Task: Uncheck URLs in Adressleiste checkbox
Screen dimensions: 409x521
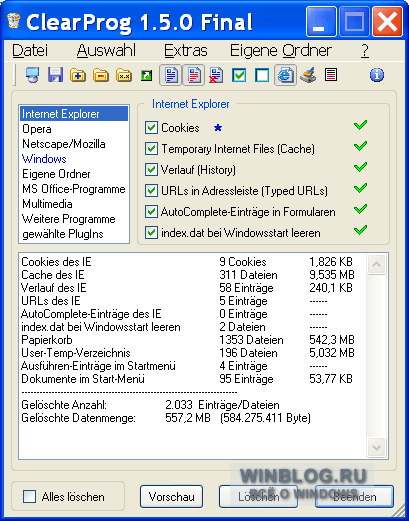Action: tap(151, 191)
